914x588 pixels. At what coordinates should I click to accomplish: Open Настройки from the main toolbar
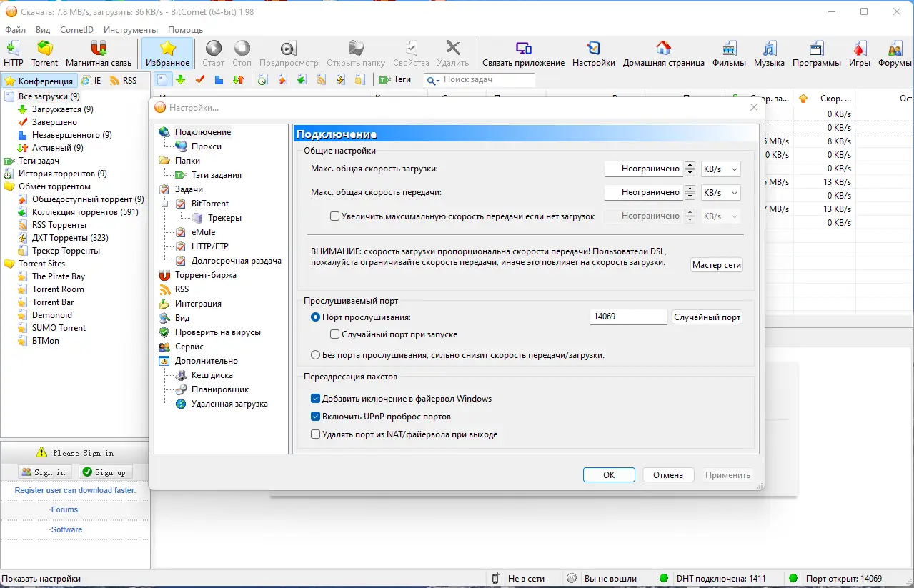click(x=593, y=54)
